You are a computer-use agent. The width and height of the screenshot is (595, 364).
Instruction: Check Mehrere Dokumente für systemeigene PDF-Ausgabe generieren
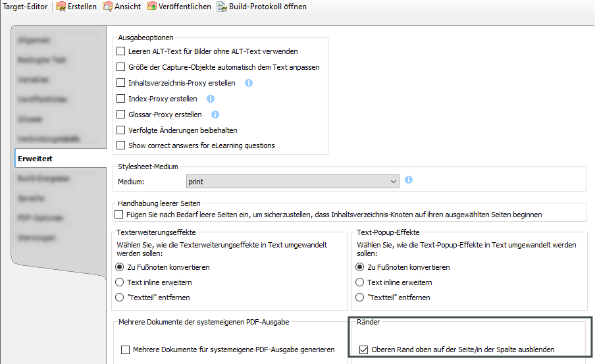click(125, 350)
